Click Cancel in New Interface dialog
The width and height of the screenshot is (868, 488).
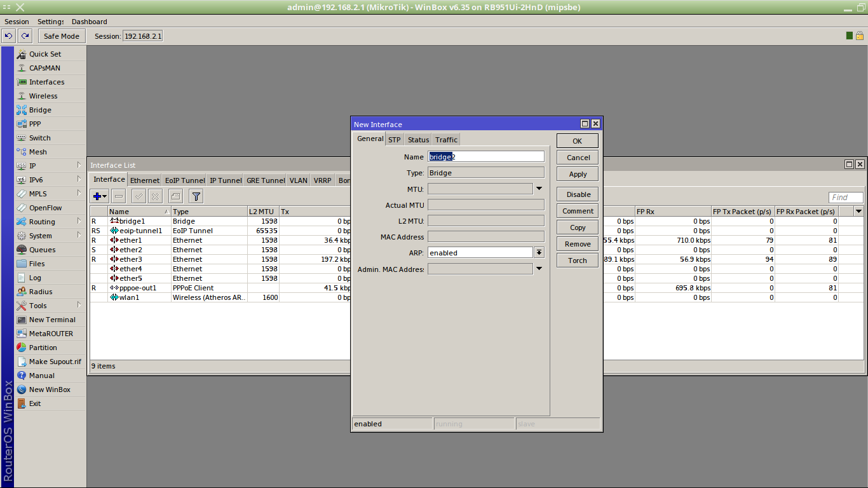click(x=578, y=158)
